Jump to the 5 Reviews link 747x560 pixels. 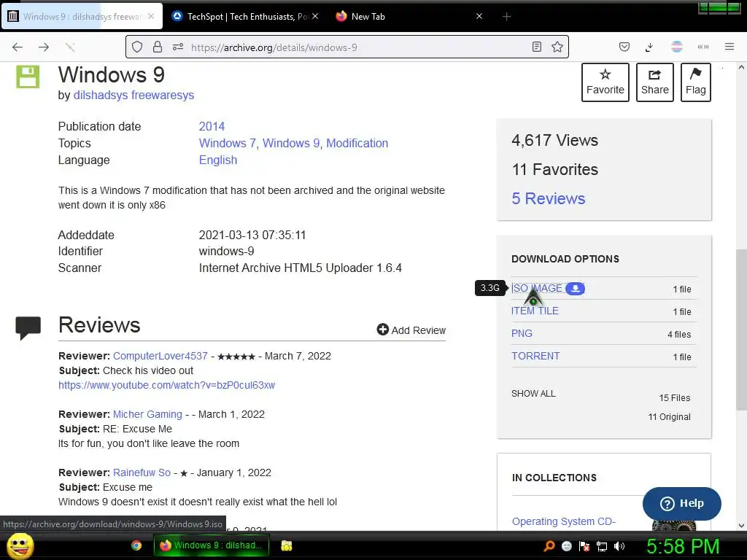[549, 198]
